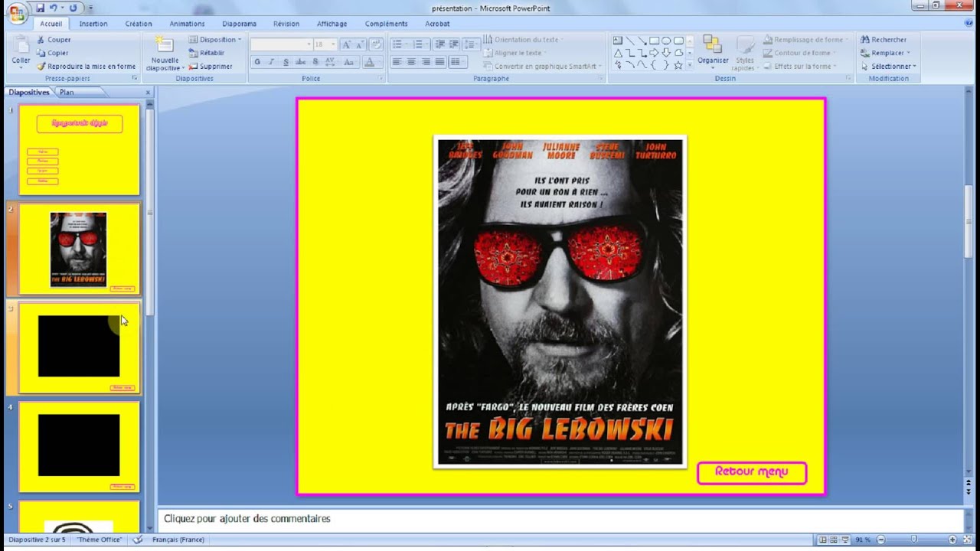Toggle italic (I) formatting
The height and width of the screenshot is (551, 980).
tap(271, 62)
